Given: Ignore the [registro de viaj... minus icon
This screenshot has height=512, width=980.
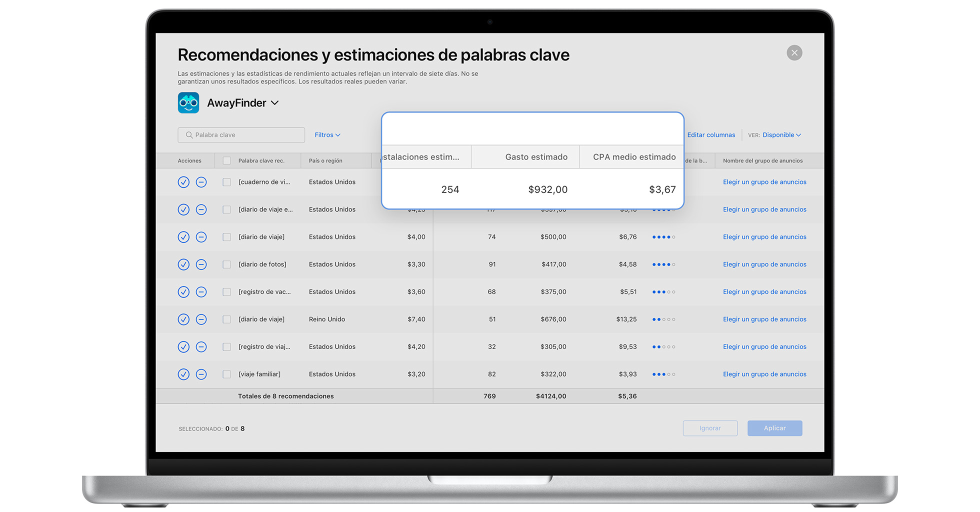Looking at the screenshot, I should [x=201, y=347].
